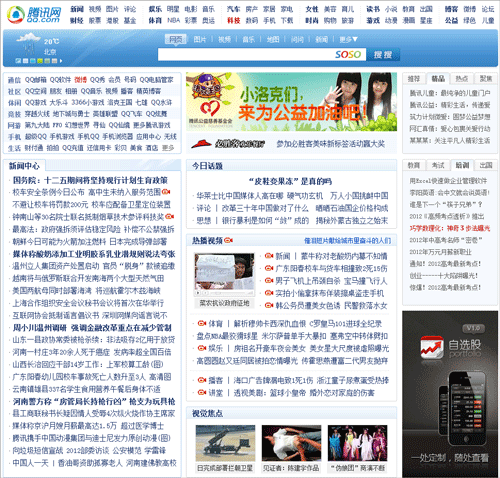Select the 热点 tab in right panel
Viewport: 500px width, 478px height.
tap(462, 78)
